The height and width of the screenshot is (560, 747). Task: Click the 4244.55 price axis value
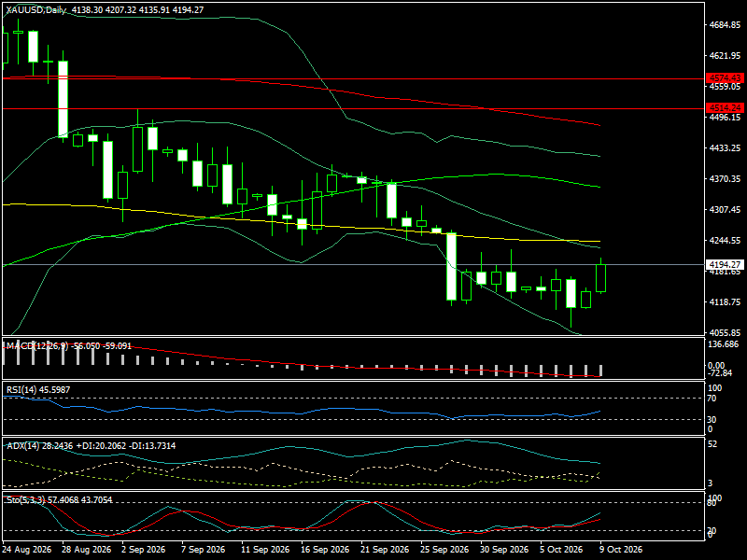pyautogui.click(x=725, y=241)
